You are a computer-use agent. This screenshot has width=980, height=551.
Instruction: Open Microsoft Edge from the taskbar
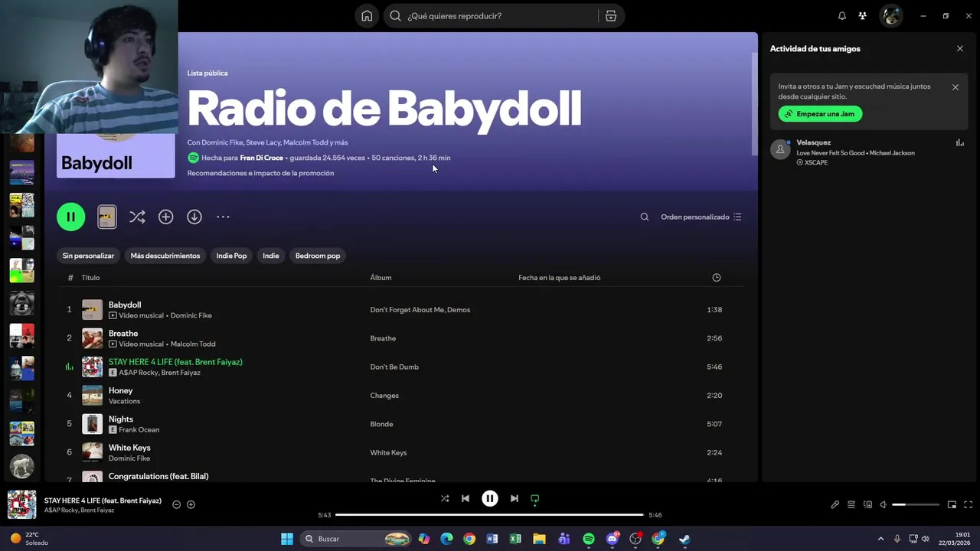[446, 539]
